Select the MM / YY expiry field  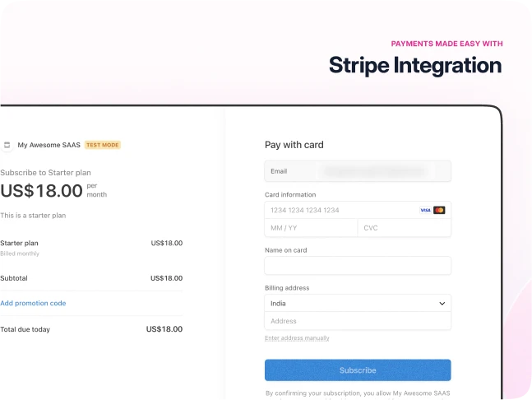[311, 228]
